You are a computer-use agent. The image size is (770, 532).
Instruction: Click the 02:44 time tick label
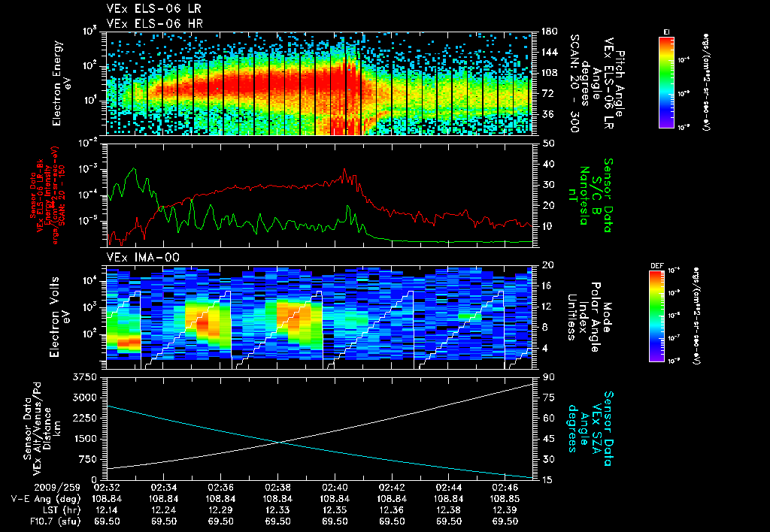449,488
